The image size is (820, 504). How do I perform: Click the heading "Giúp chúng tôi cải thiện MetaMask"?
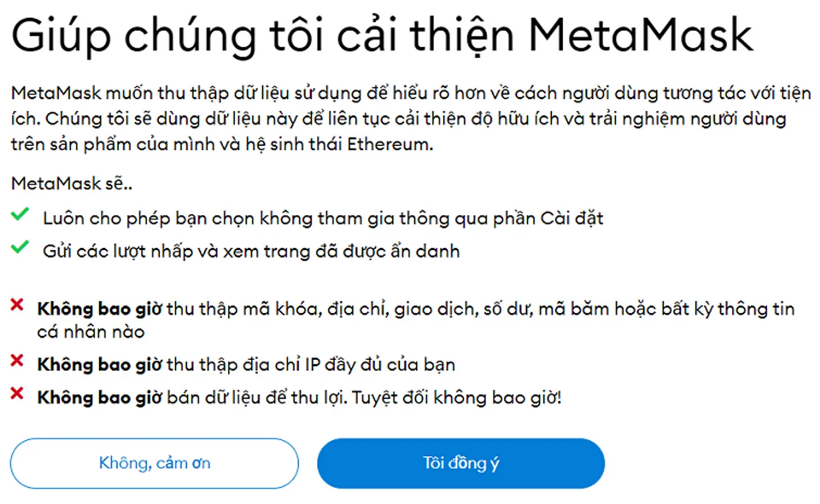(x=382, y=35)
